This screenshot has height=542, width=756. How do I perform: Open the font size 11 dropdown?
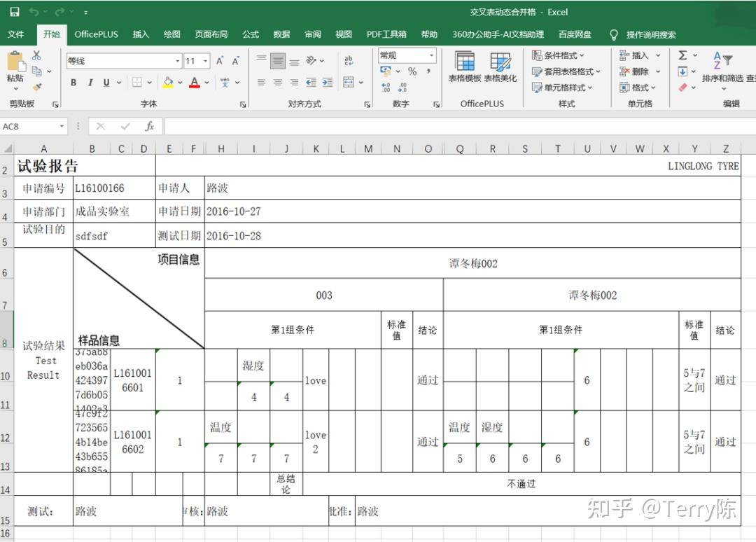[205, 61]
